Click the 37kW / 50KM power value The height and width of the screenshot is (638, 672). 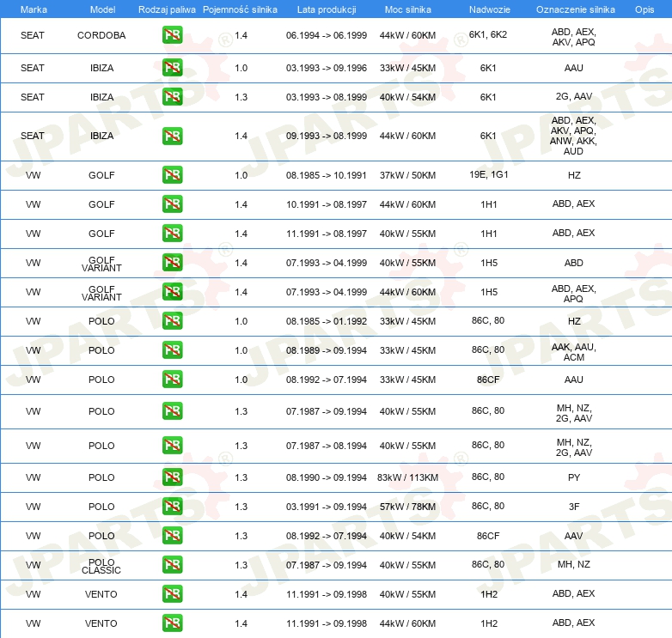(407, 175)
